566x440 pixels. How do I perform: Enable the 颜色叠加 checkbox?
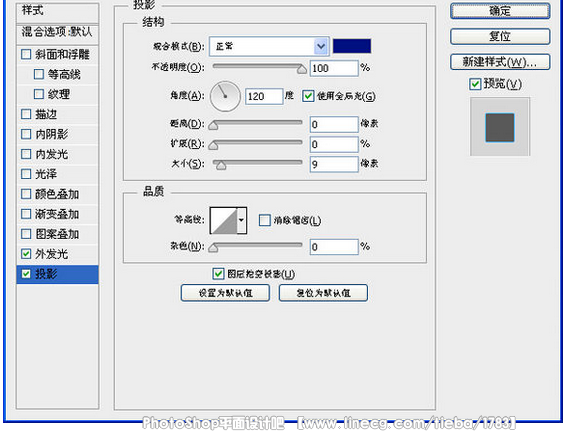(x=26, y=194)
